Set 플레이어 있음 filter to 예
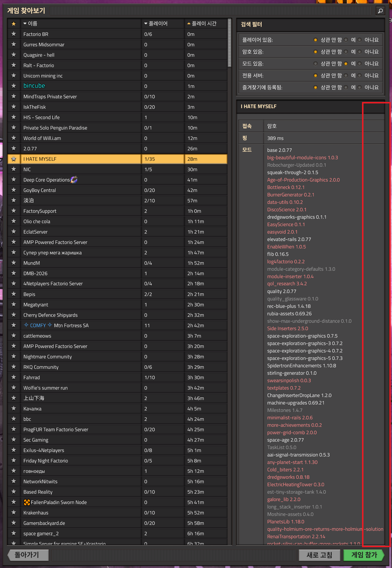Screen dimensions: 392x568 tap(346, 40)
